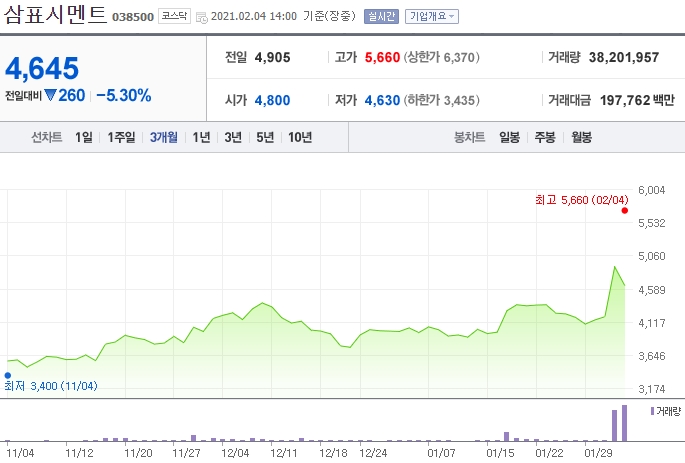Switch to 주봉 weekly candle chart
The width and height of the screenshot is (685, 463).
coord(545,137)
